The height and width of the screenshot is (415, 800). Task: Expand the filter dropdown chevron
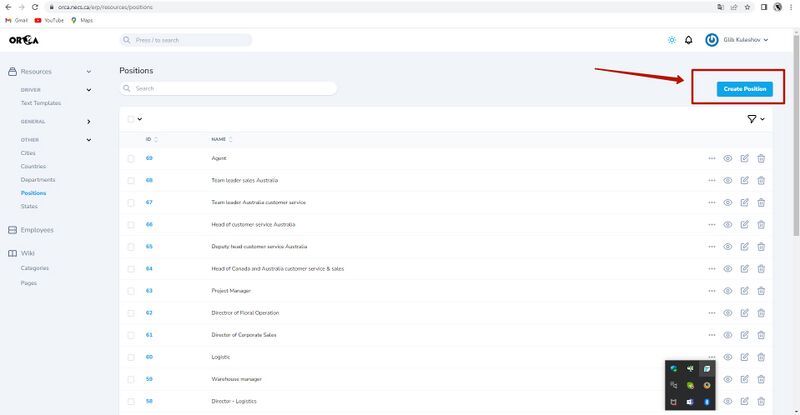tap(762, 119)
